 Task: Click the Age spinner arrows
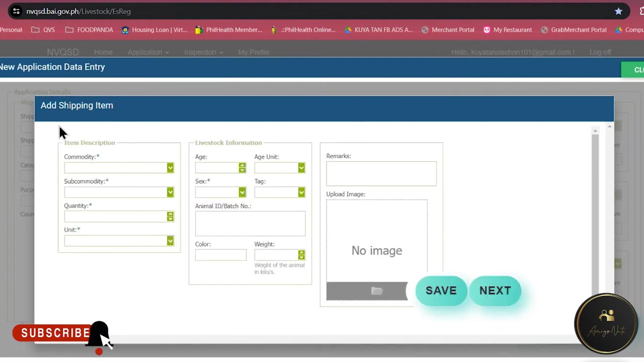coord(242,168)
